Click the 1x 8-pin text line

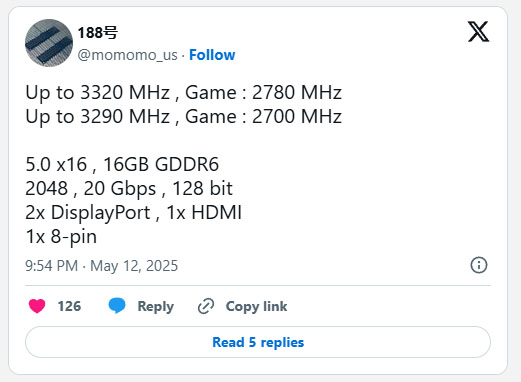coord(61,237)
